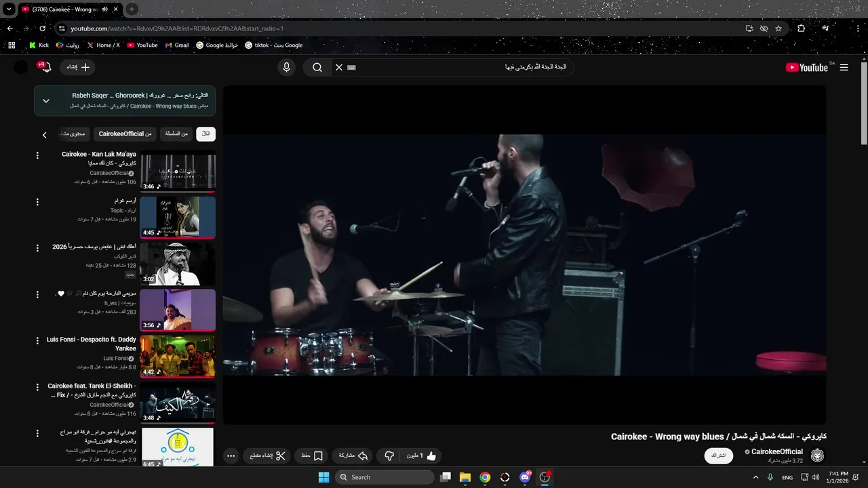Open the 3:02 عايض يوسف video thumbnail
The image size is (868, 488).
178,263
